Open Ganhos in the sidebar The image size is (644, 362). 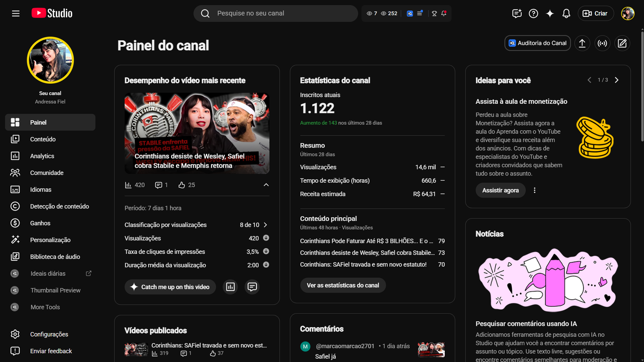pos(50,223)
